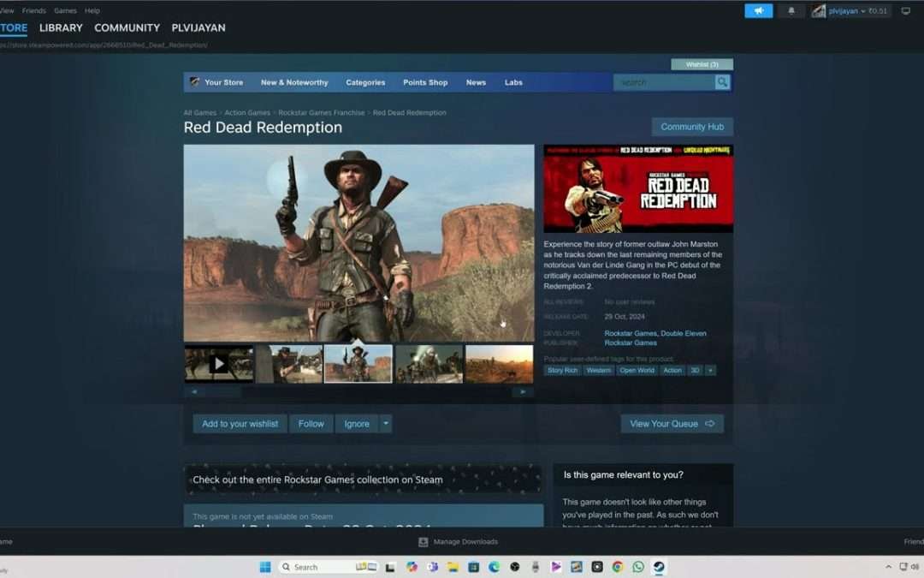Screen dimensions: 924x578
Task: Open the Points Shop menu item
Action: click(x=425, y=81)
